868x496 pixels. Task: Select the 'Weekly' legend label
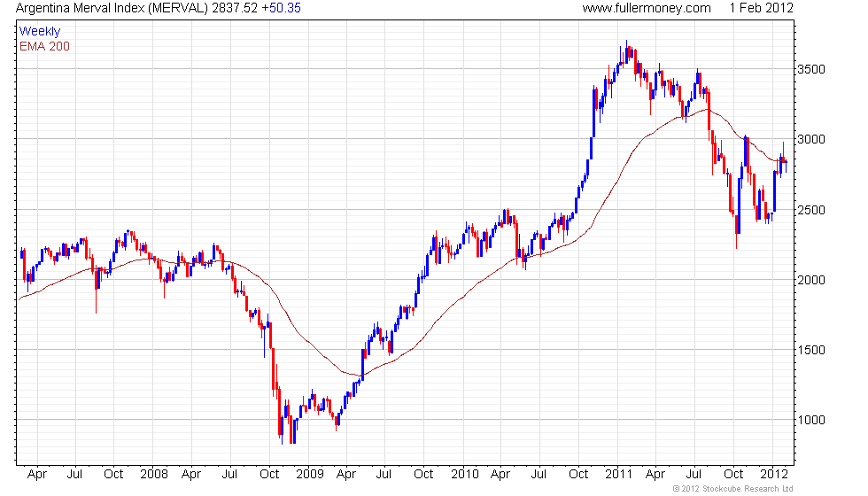pyautogui.click(x=39, y=31)
